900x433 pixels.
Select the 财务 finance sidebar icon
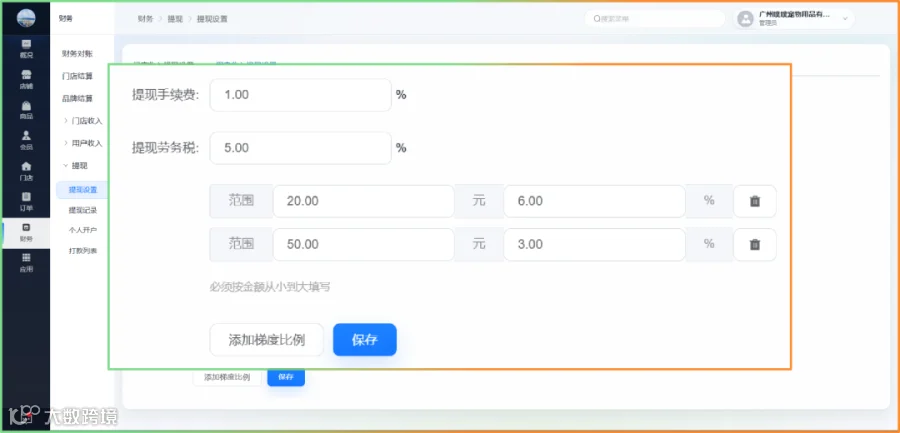coord(26,233)
